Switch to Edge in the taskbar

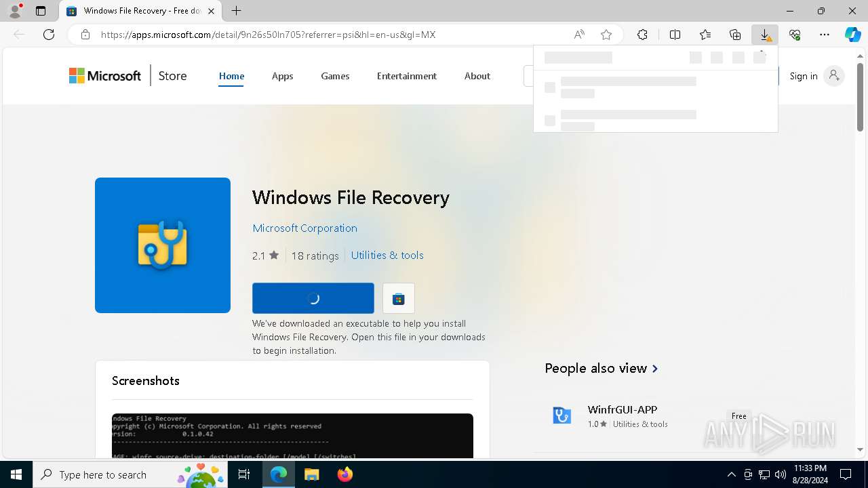click(x=279, y=474)
